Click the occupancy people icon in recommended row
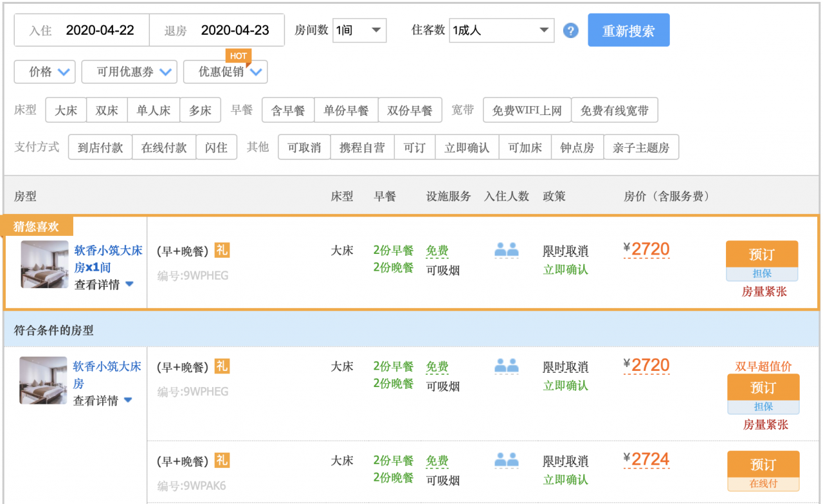This screenshot has height=504, width=823. 506,251
